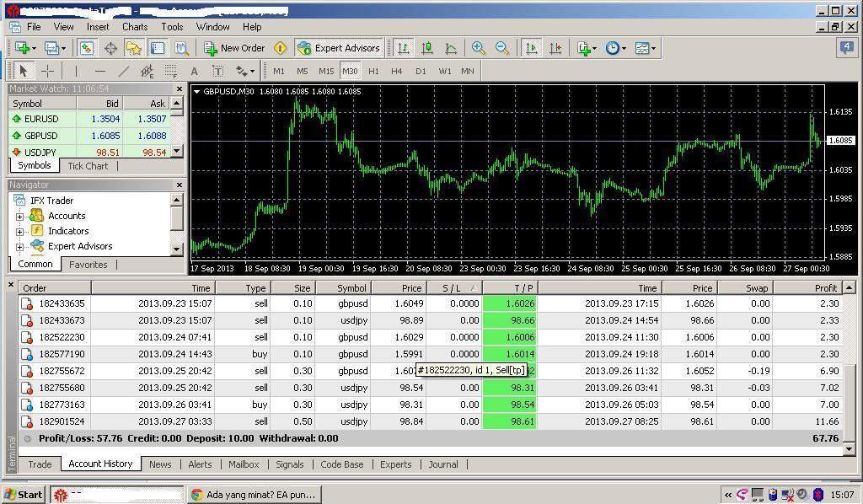863x504 pixels.
Task: Switch to Tick Chart tab
Action: (88, 166)
